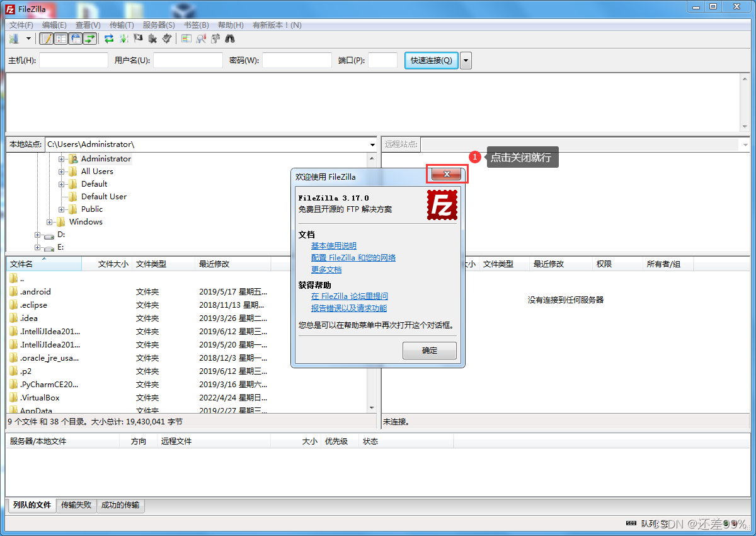
Task: Toggle the message log display
Action: click(x=46, y=38)
